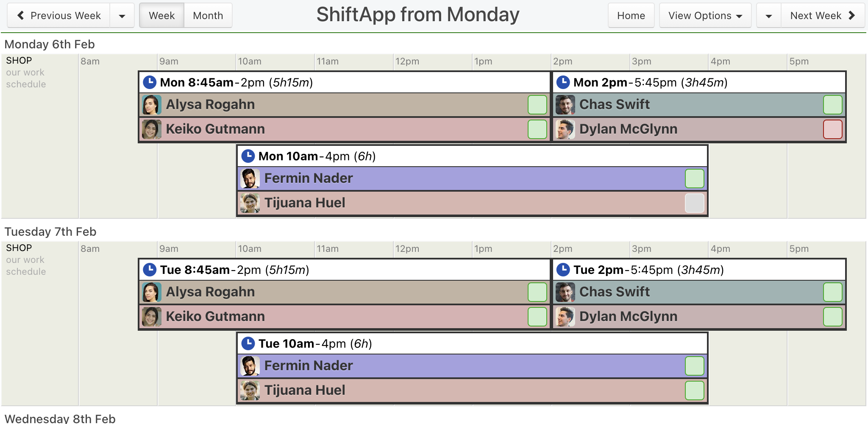The width and height of the screenshot is (868, 424).
Task: Click clock icon on Mon 8:45am shift
Action: coord(150,82)
